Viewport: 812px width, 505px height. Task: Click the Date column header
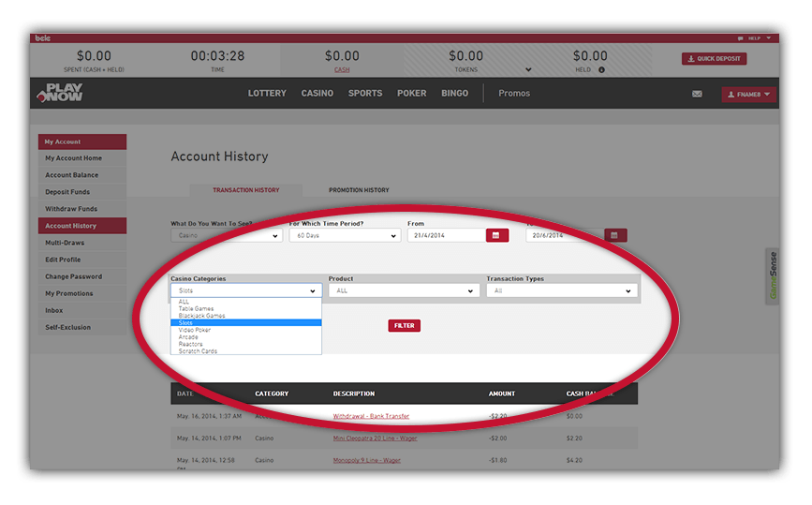[185, 394]
